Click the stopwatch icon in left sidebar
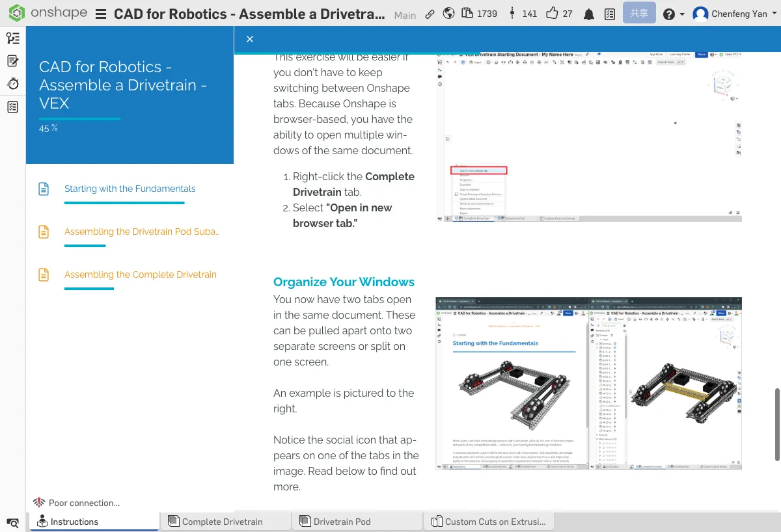This screenshot has height=532, width=781. tap(12, 84)
